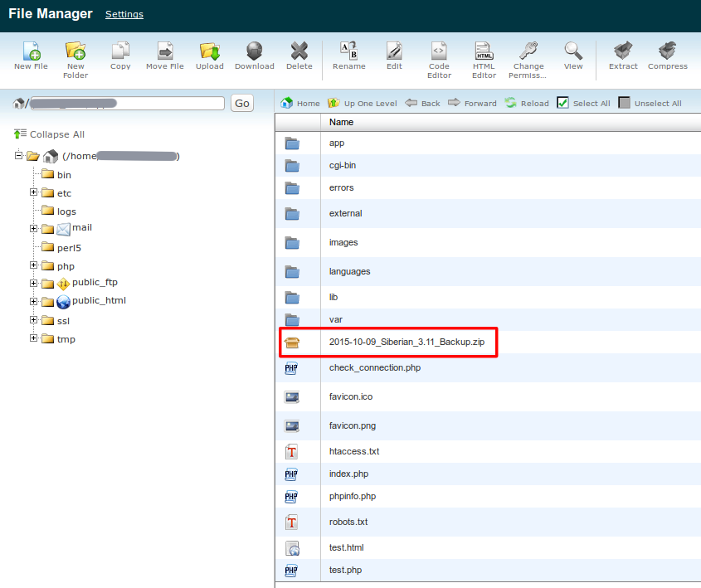The image size is (701, 588).
Task: Open the Settings link
Action: (124, 14)
